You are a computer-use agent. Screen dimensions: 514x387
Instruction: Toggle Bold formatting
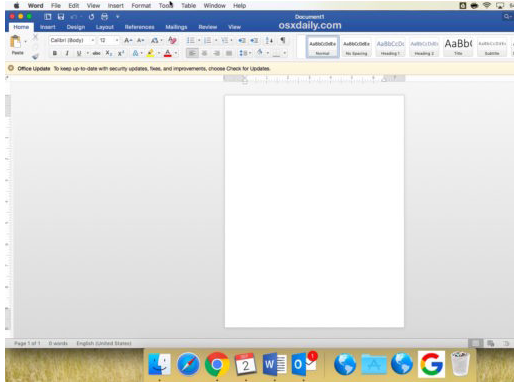[x=55, y=53]
